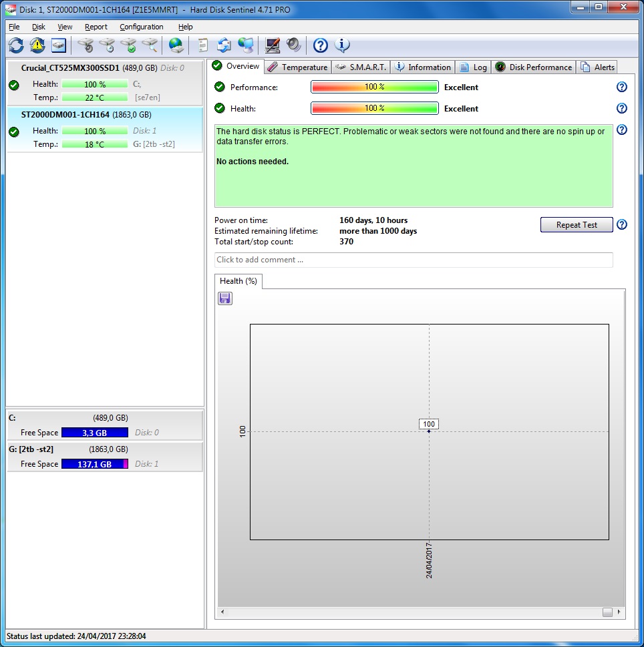The height and width of the screenshot is (647, 644).
Task: Switch to the Information tab
Action: coord(423,67)
